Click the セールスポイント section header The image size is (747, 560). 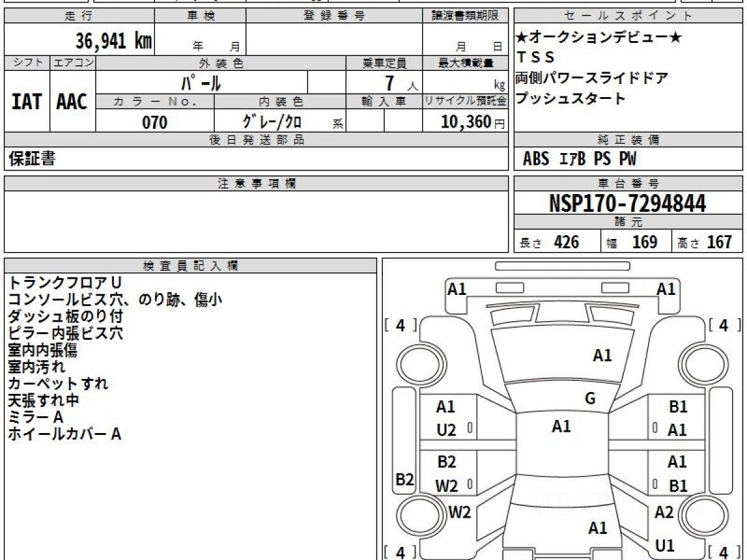(x=628, y=16)
